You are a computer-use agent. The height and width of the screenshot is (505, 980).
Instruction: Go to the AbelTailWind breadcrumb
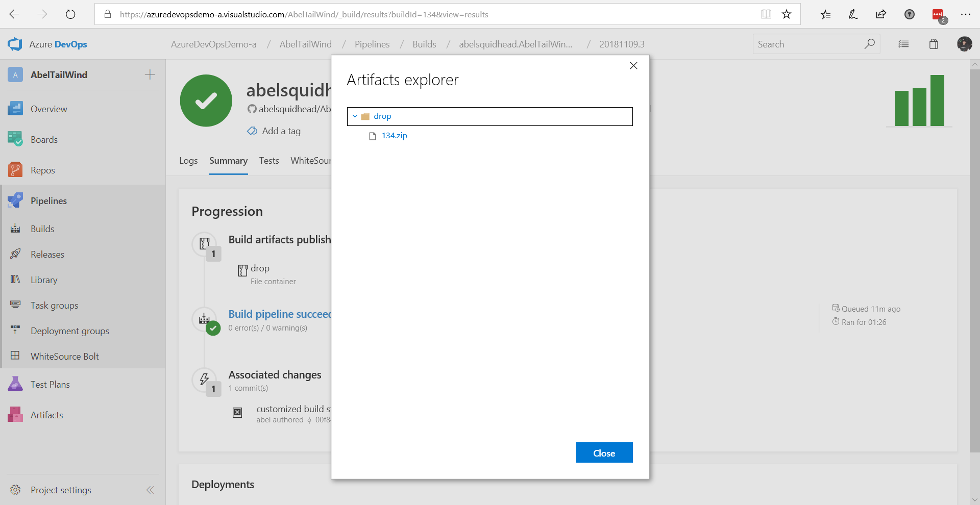click(306, 44)
